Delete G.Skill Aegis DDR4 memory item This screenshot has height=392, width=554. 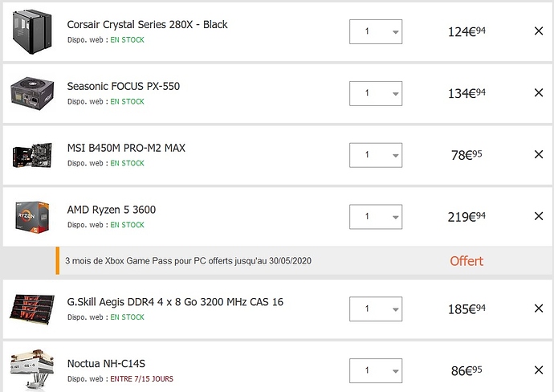(x=538, y=308)
